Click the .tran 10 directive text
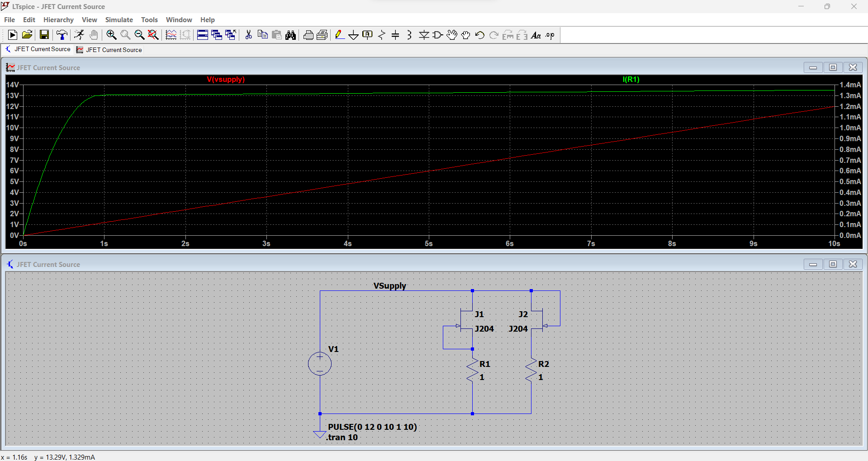Viewport: 868px width, 461px height. point(342,437)
